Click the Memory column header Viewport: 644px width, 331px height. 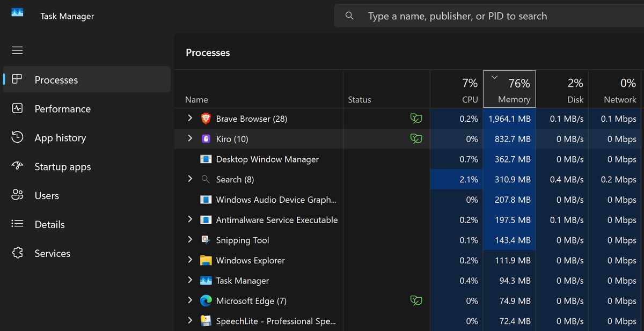coord(509,89)
